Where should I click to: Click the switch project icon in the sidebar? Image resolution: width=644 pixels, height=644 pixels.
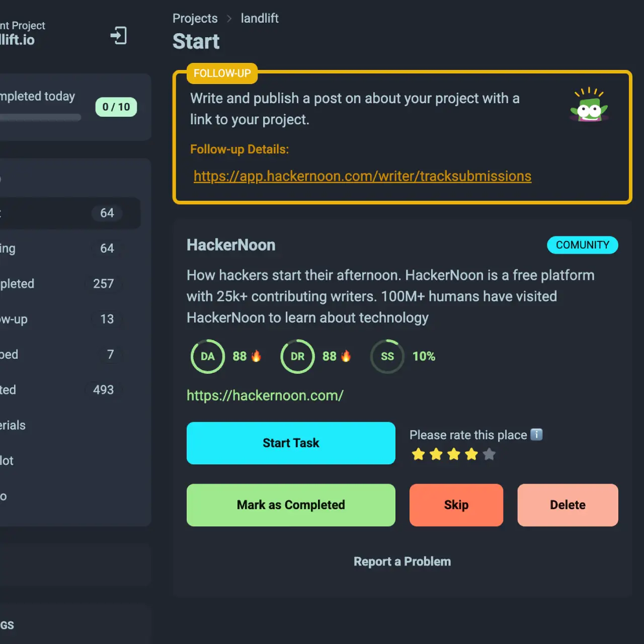click(119, 36)
